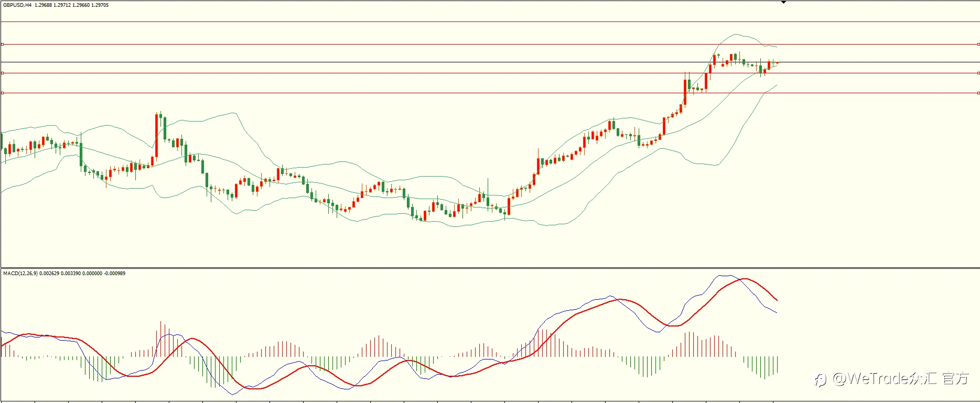The image size is (980, 403).
Task: Click the red MACD signal line peak
Action: pyautogui.click(x=744, y=279)
